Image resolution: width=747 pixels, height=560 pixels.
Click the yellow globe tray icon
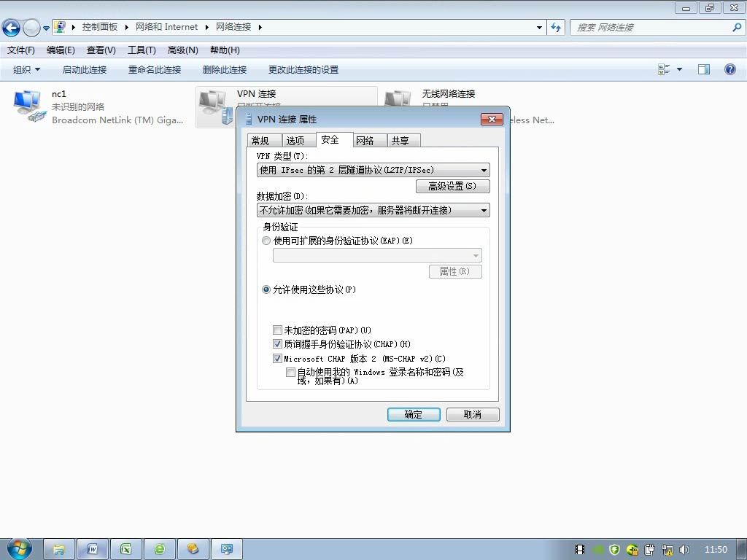(632, 550)
